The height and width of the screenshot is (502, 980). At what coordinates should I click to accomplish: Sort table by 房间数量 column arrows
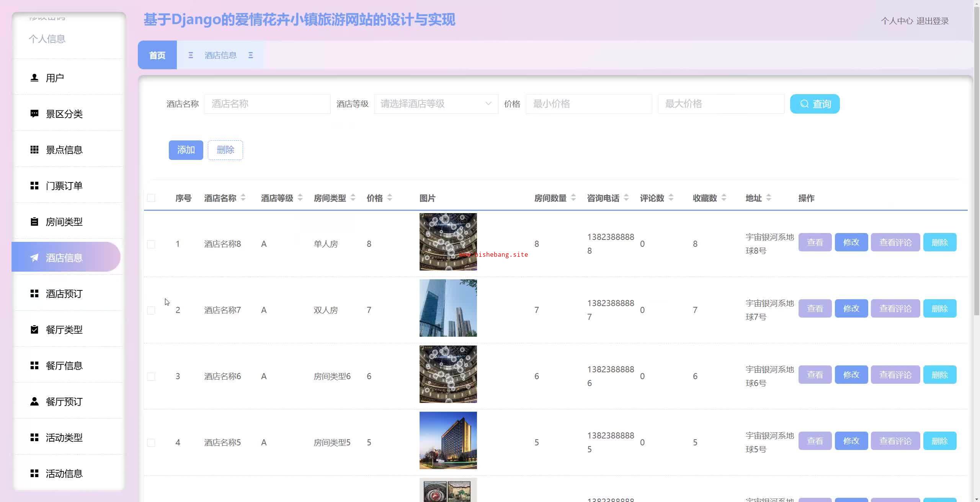coord(573,198)
